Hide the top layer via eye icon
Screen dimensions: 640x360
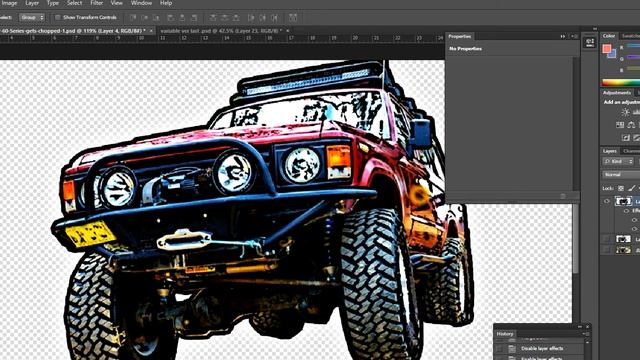point(607,201)
